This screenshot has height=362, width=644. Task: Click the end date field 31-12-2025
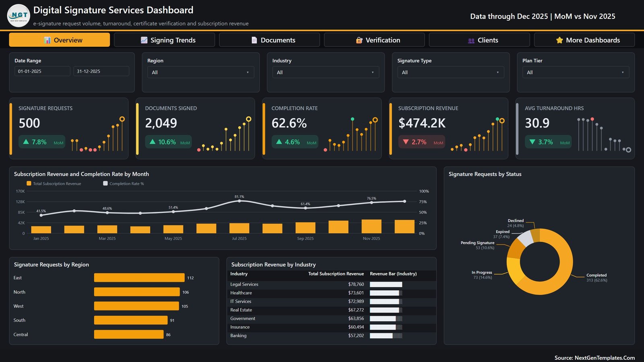101,71
